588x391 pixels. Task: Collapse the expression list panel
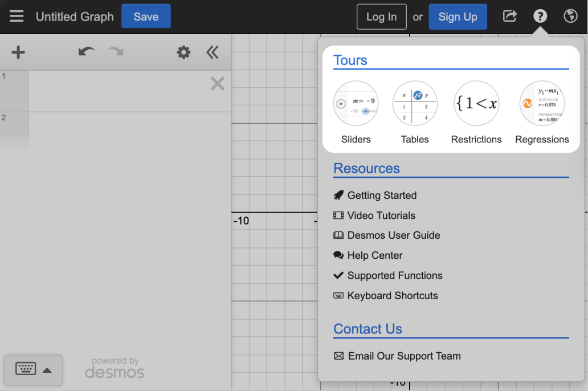(213, 52)
